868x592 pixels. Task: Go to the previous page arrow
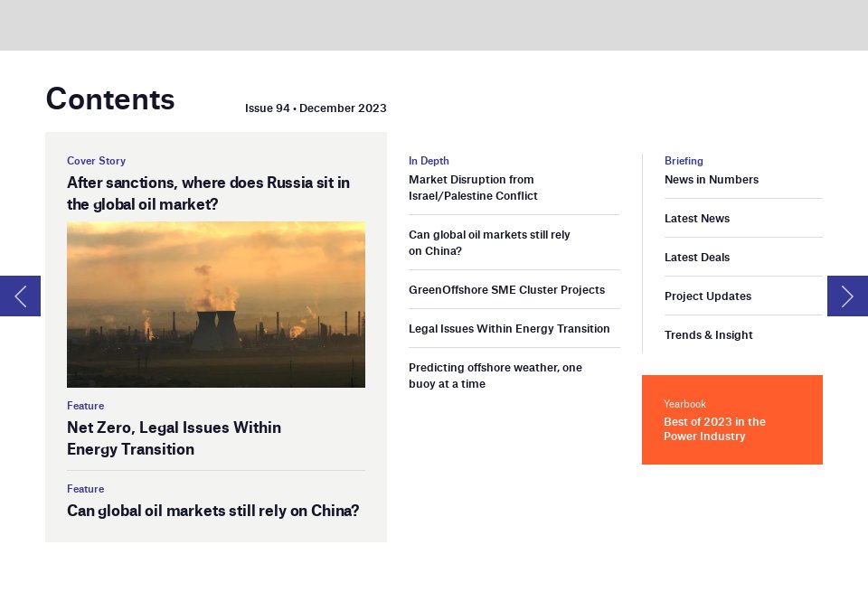20,296
